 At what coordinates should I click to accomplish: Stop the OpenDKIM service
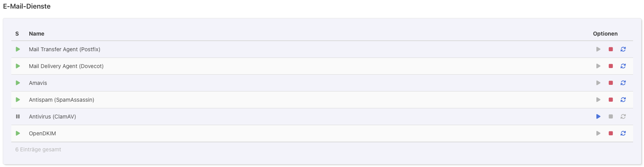point(611,133)
